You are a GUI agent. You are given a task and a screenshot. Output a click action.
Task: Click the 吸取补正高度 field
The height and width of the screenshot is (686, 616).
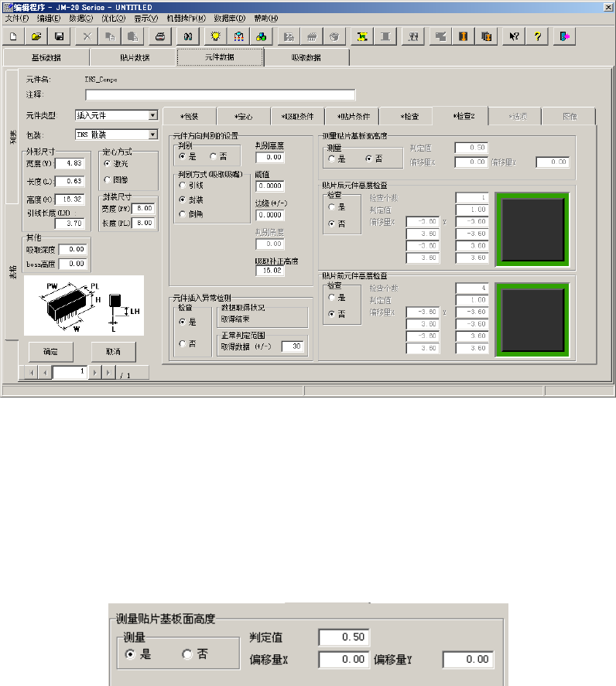270,271
